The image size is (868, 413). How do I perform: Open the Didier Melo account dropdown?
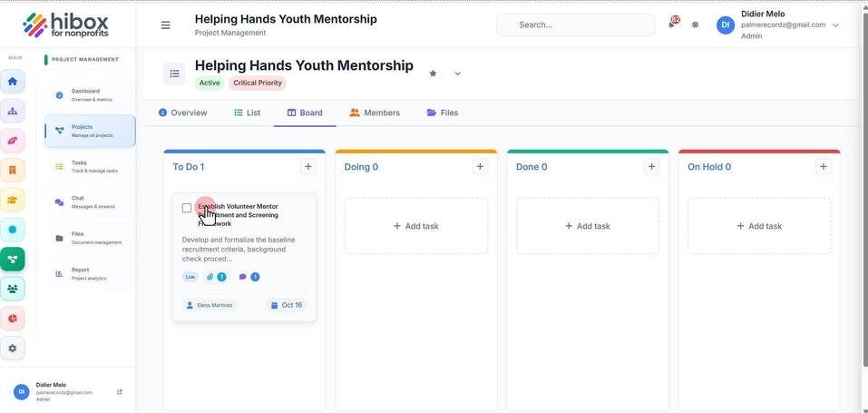(x=835, y=25)
